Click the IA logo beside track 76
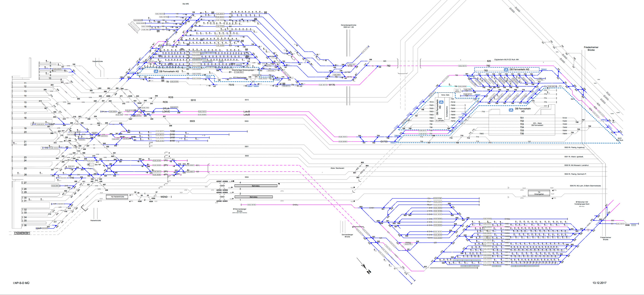The image size is (644, 295). coord(156,71)
